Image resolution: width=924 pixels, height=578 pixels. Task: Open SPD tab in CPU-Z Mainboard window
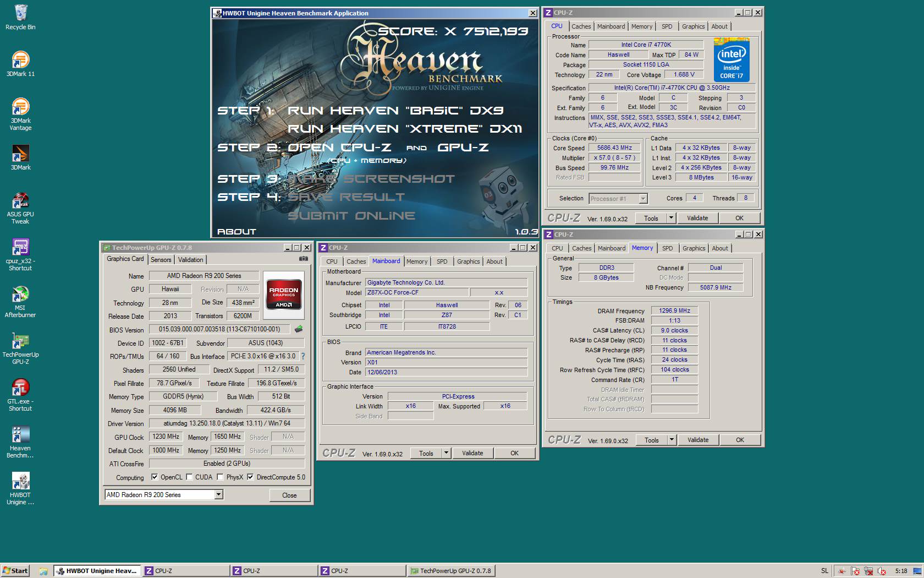pos(442,261)
